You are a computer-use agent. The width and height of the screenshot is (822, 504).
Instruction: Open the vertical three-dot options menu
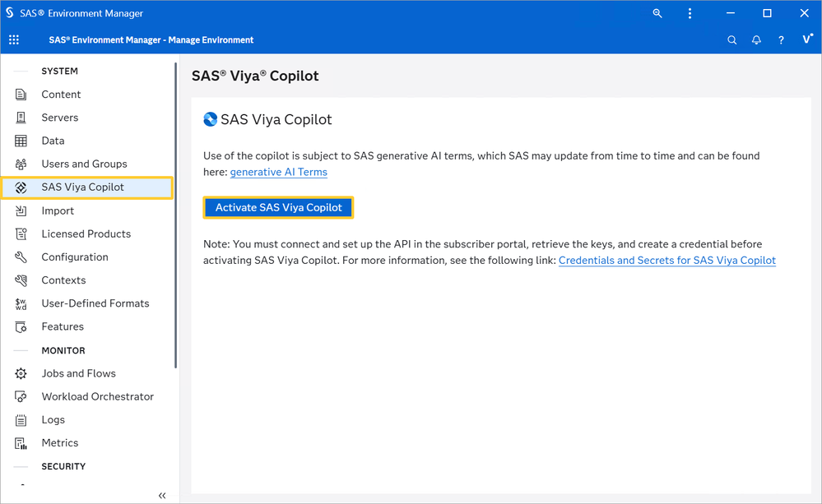click(690, 13)
